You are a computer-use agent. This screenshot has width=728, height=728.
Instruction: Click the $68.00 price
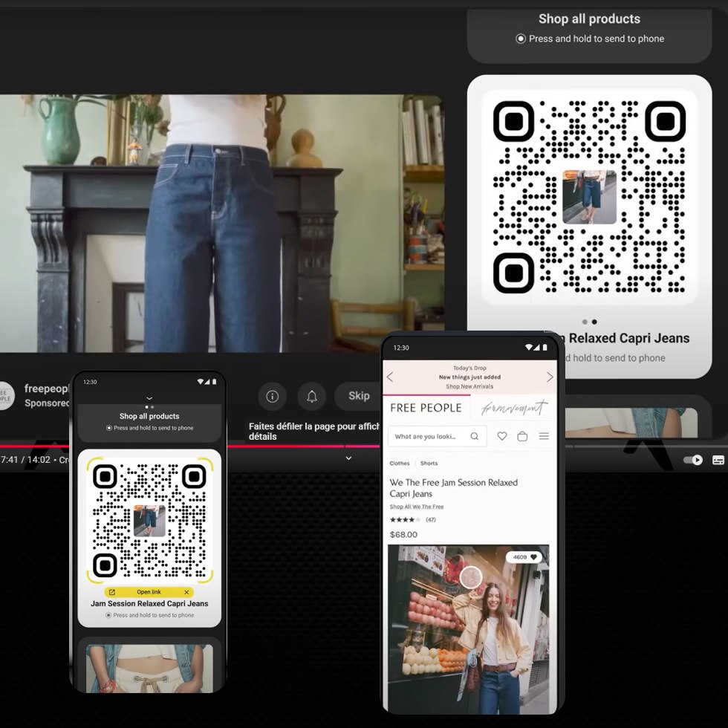tap(403, 534)
